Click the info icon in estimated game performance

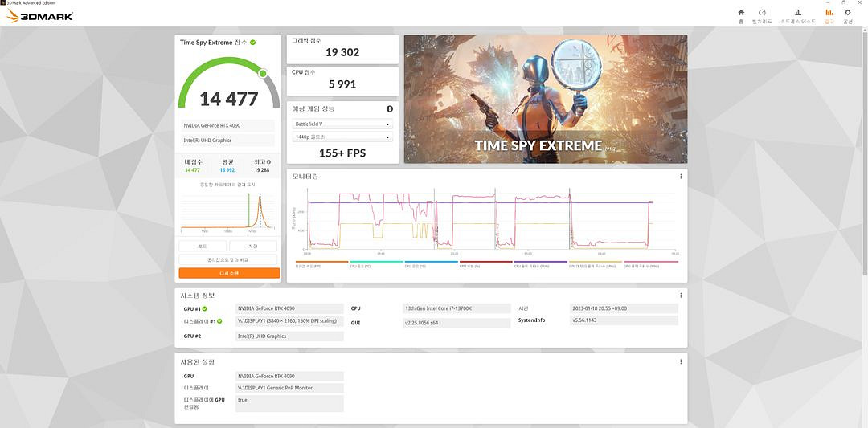click(x=390, y=108)
